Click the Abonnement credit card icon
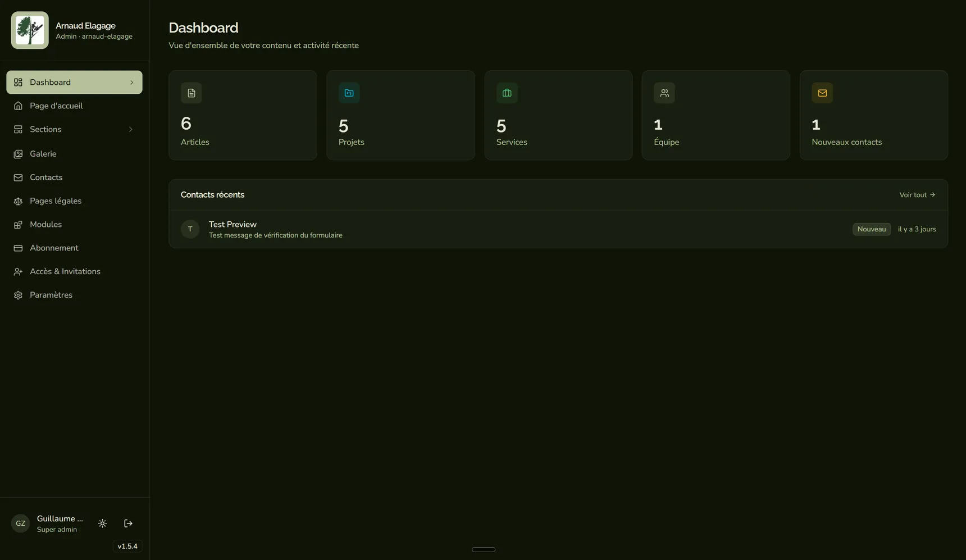 pos(18,248)
